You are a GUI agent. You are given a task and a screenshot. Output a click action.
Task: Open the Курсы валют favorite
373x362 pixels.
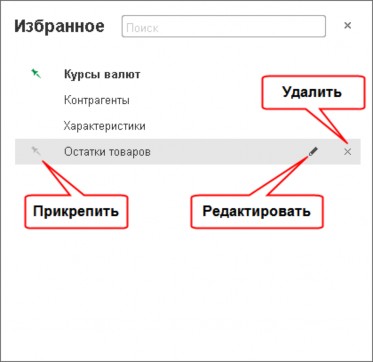102,74
